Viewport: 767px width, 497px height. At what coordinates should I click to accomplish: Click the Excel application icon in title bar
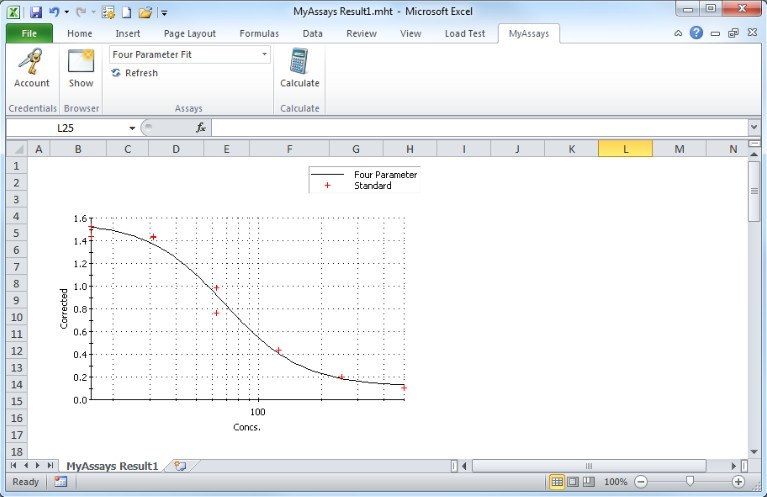coord(14,12)
